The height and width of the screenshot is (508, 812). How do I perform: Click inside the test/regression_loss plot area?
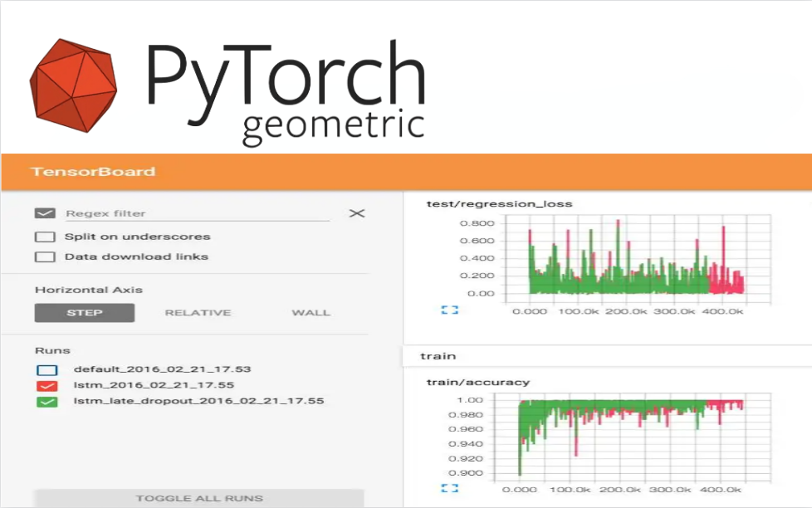click(x=638, y=258)
